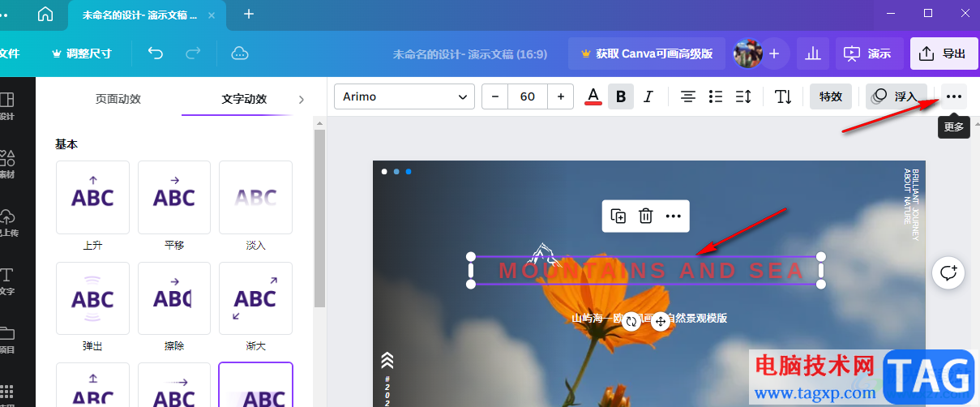This screenshot has height=407, width=980.
Task: Click 获取 Canva可画高级版 button
Action: click(x=646, y=54)
